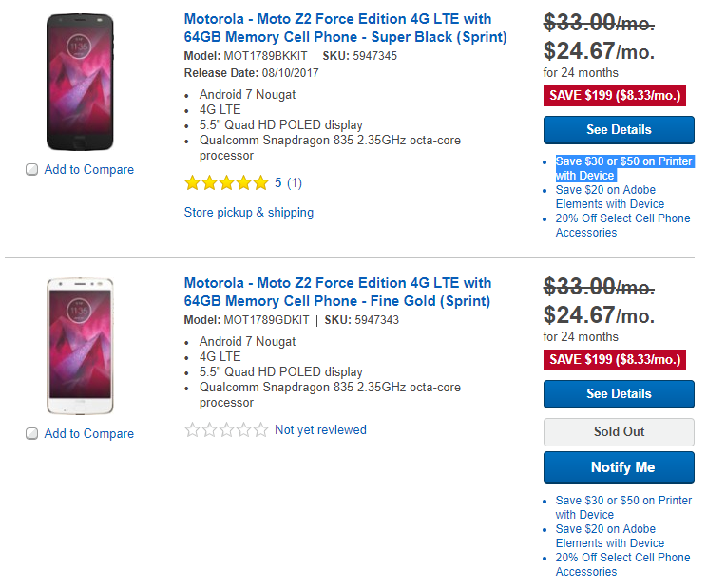The width and height of the screenshot is (707, 588).
Task: Open Fine Gold's Save $30 or $50 Printer offer
Action: [x=623, y=507]
